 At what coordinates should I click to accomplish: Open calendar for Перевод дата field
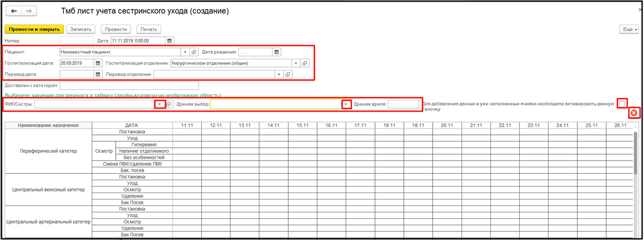pyautogui.click(x=98, y=75)
